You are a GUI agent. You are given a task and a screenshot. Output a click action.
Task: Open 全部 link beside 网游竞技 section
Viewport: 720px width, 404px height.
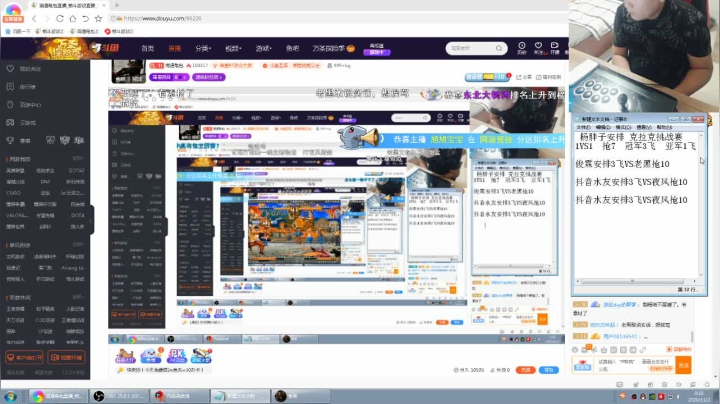pos(78,159)
